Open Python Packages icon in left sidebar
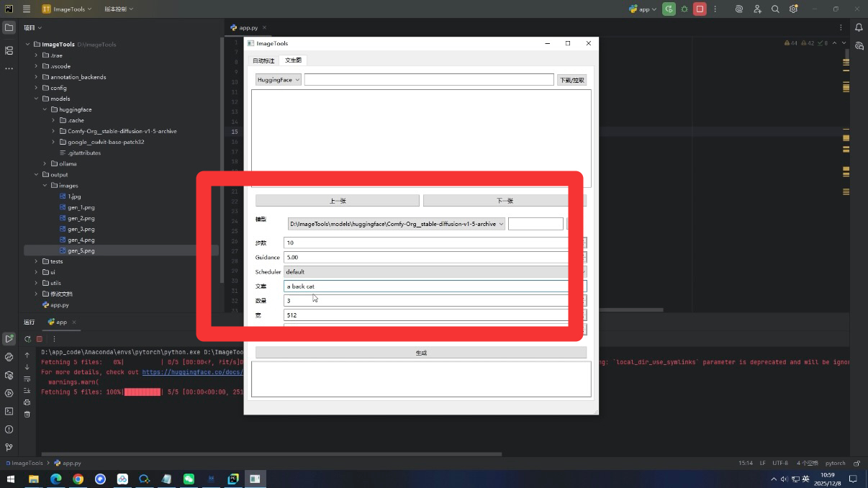The width and height of the screenshot is (868, 488). (x=9, y=375)
